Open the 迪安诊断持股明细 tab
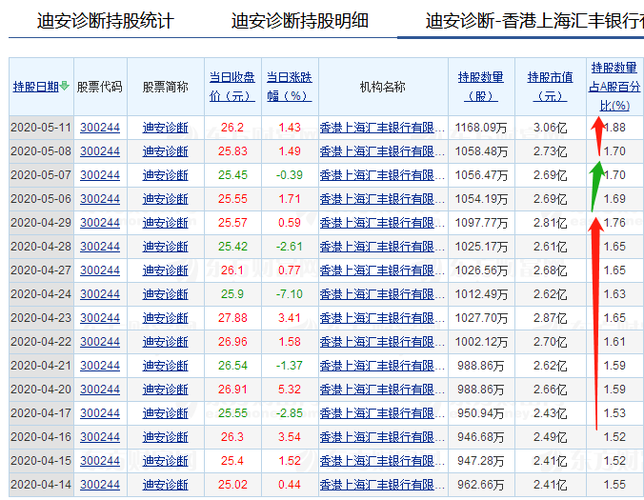This screenshot has height=500, width=644. (300, 21)
